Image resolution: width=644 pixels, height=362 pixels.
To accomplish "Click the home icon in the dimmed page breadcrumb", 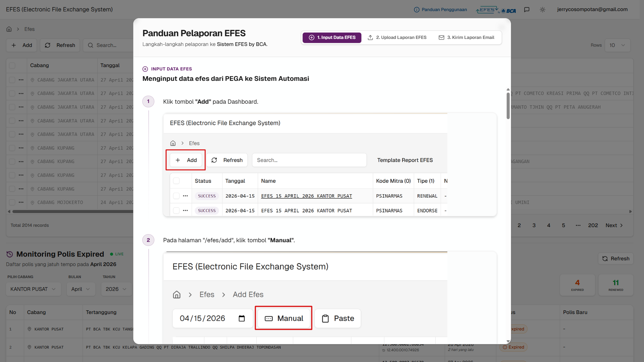I will click(9, 29).
